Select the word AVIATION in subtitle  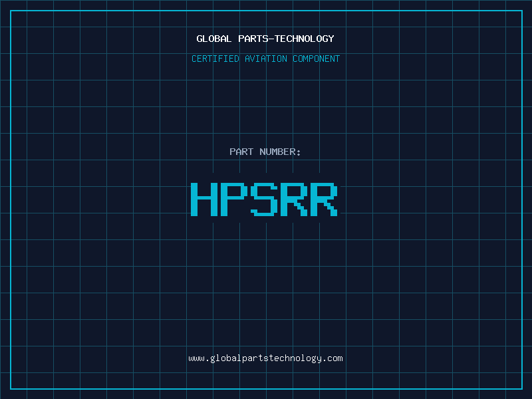(266, 59)
